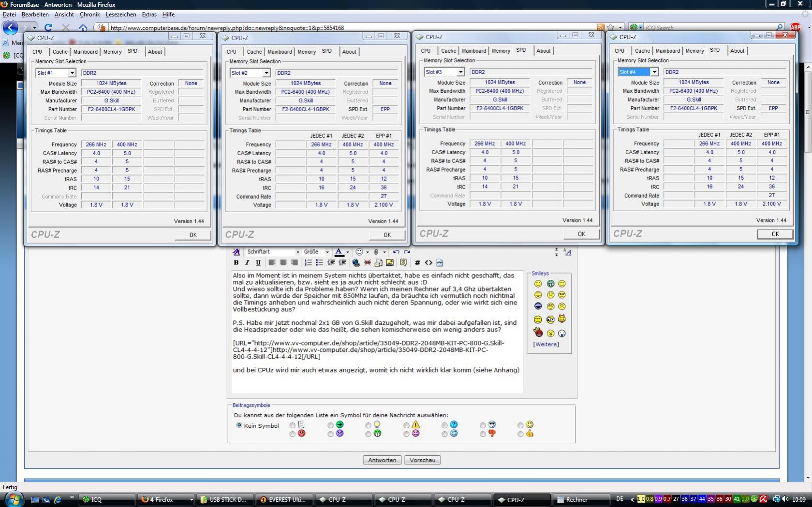
Task: Open the About tab in Slot #4 CPU-Z
Action: pyautogui.click(x=737, y=51)
